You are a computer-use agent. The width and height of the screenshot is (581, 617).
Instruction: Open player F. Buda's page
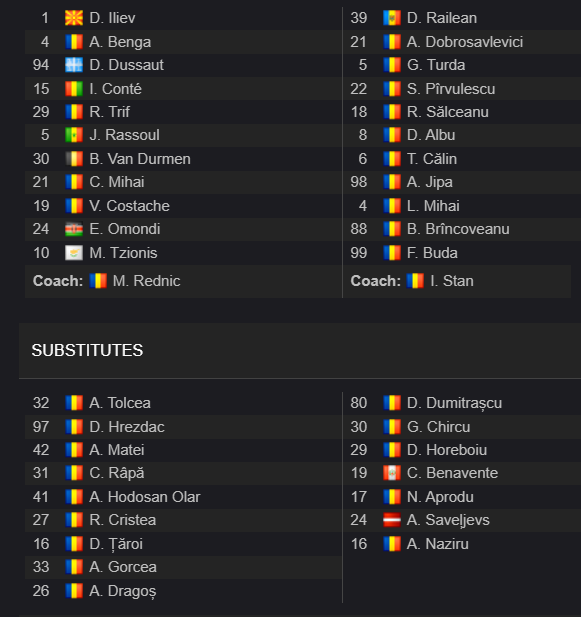tap(432, 253)
